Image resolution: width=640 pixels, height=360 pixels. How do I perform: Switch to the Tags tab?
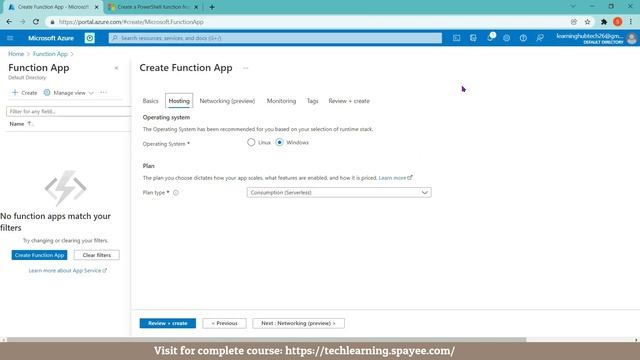tap(312, 101)
